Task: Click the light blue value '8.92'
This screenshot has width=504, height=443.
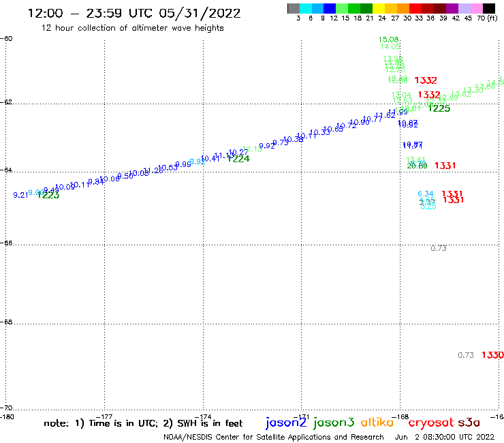Action: [197, 162]
